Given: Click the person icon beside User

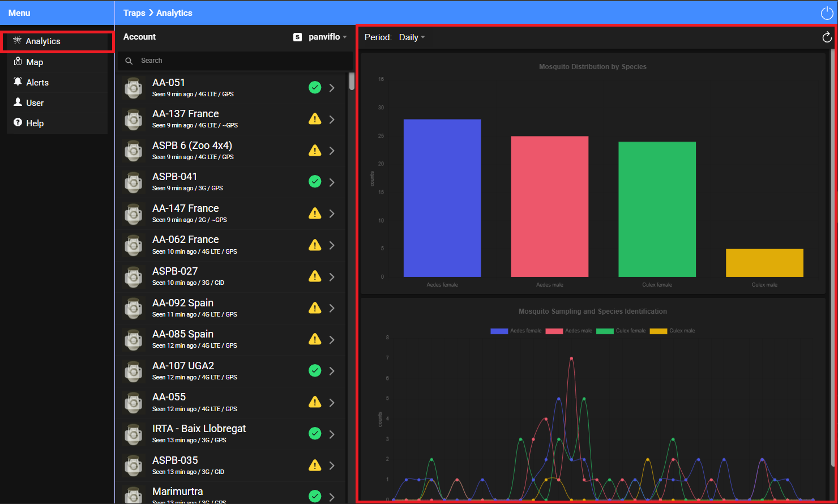Looking at the screenshot, I should (18, 102).
